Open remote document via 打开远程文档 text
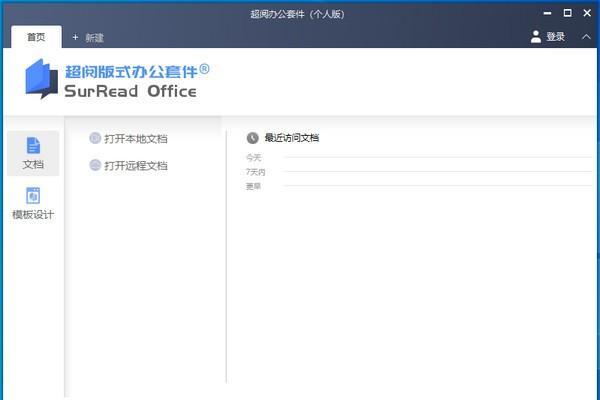Image resolution: width=600 pixels, height=400 pixels. point(135,165)
